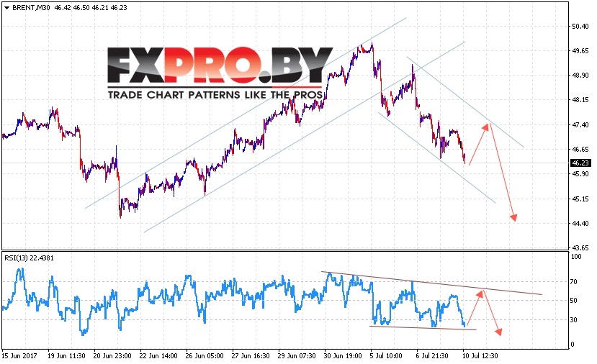
Task: Select the 19 Jun 11:30 time label
Action: click(x=66, y=355)
